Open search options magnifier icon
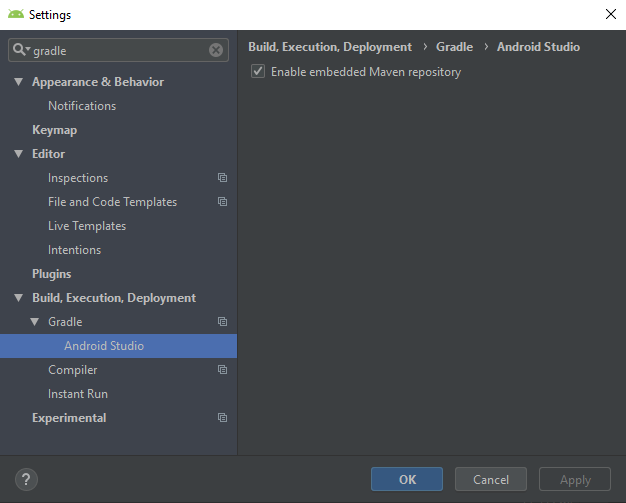 (21, 50)
